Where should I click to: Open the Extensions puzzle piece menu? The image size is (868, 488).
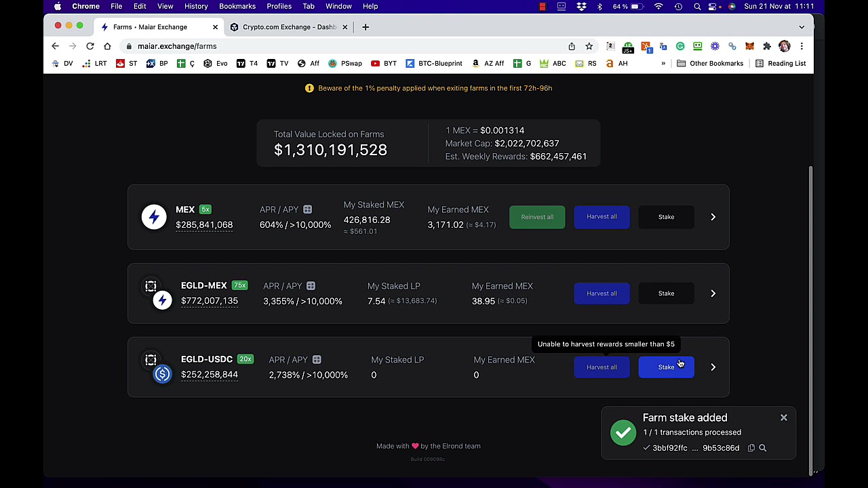767,46
